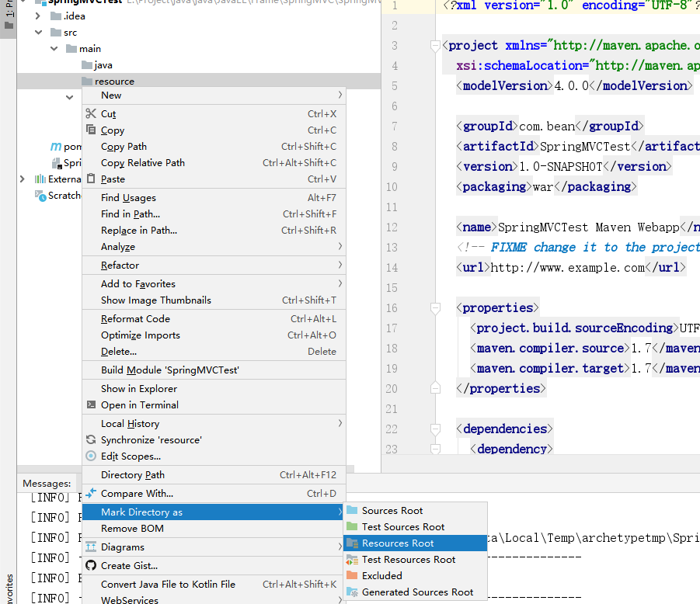Fold the properties block at line 16
This screenshot has height=604, width=700.
click(x=435, y=307)
